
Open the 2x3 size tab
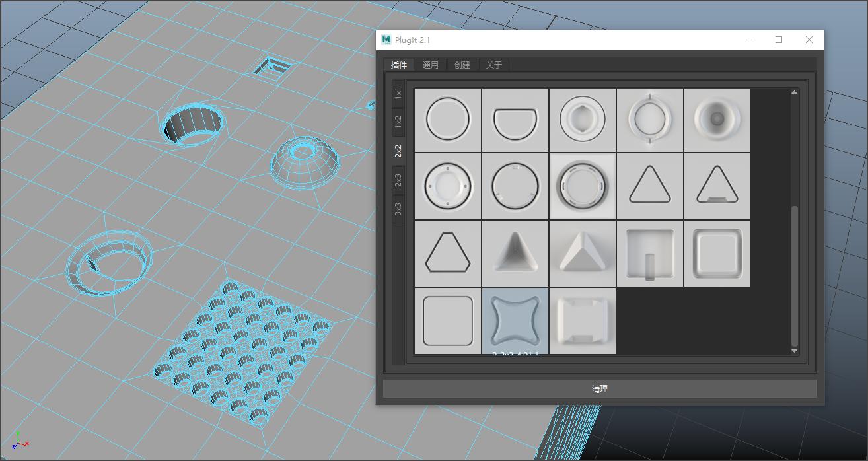[x=398, y=180]
